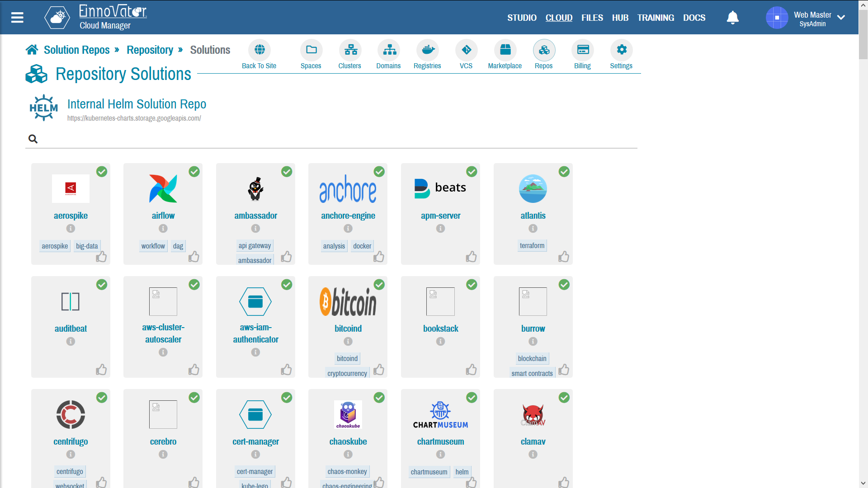Toggle the atlantis green checkmark

point(564,172)
